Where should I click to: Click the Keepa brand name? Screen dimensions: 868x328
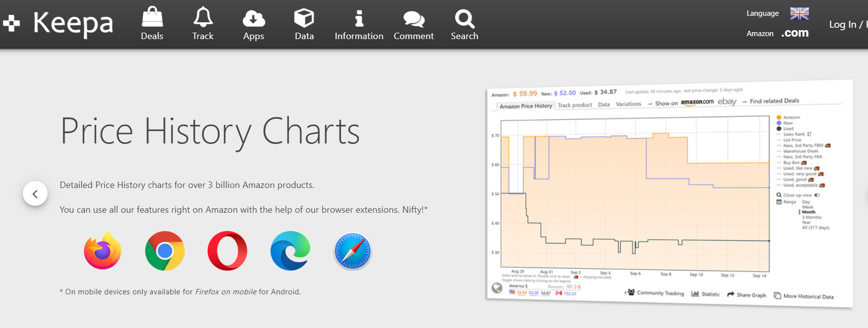pos(73,23)
